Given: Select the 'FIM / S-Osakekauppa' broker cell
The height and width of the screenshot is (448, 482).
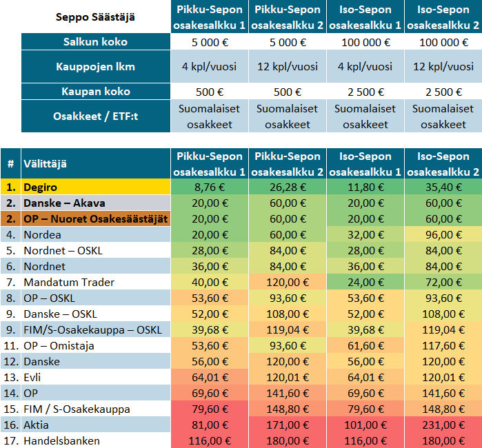Looking at the screenshot, I should pyautogui.click(x=96, y=409).
